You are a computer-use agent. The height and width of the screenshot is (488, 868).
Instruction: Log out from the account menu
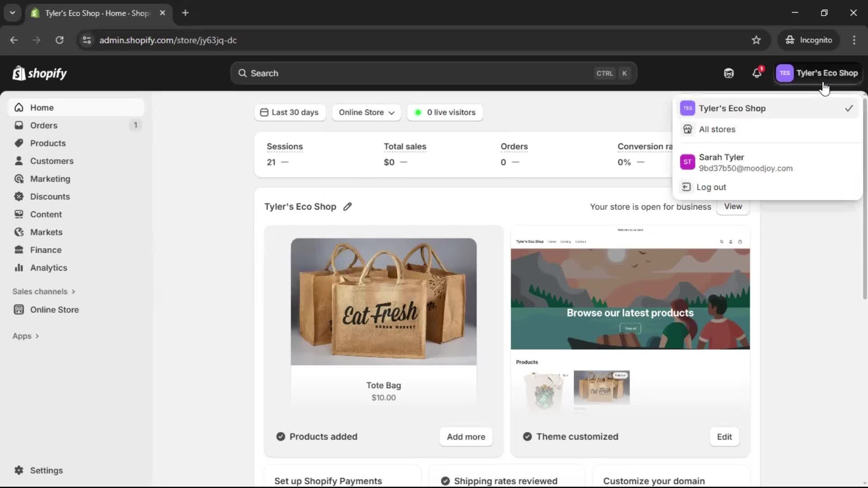pyautogui.click(x=767, y=187)
